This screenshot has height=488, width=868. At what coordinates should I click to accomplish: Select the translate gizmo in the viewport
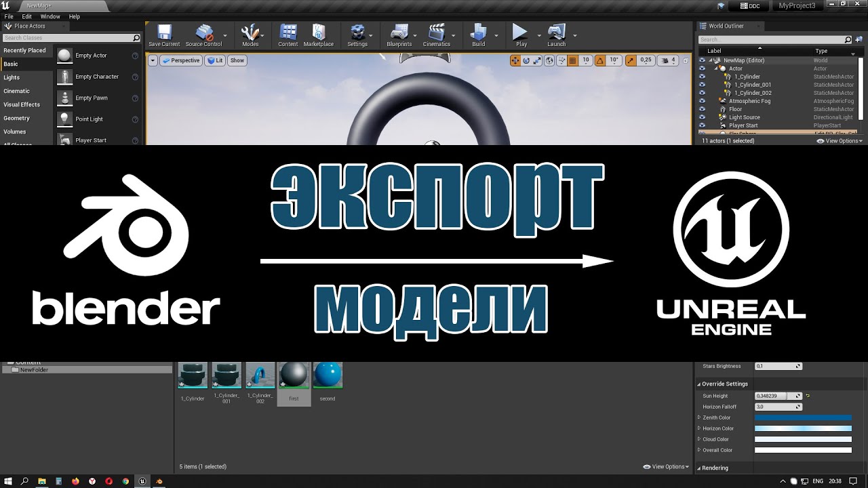515,60
